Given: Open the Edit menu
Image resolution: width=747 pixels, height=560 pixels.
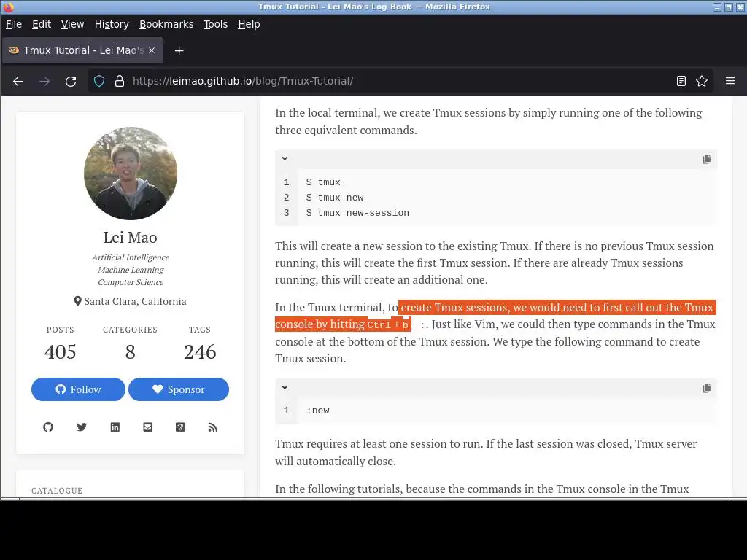Looking at the screenshot, I should point(42,24).
